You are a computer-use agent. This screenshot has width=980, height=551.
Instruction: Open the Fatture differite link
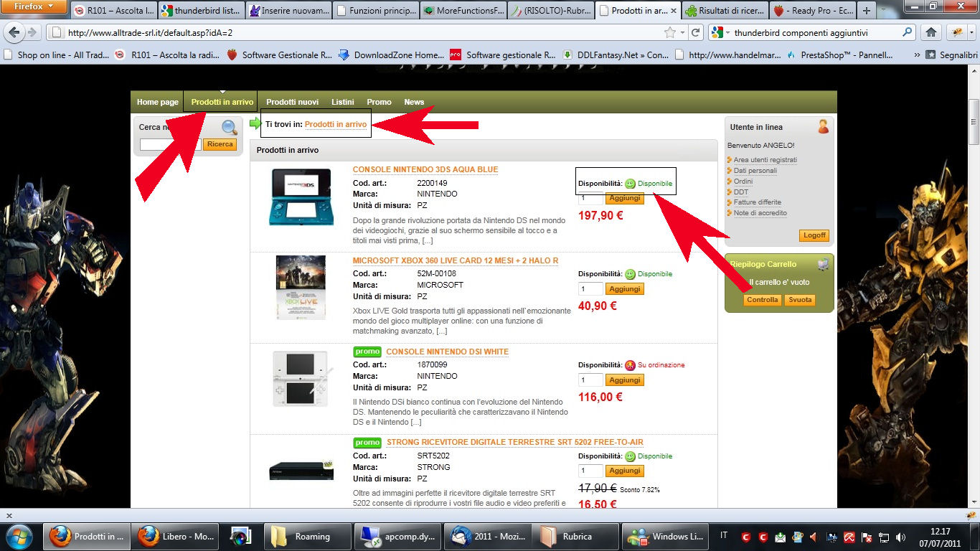click(758, 202)
